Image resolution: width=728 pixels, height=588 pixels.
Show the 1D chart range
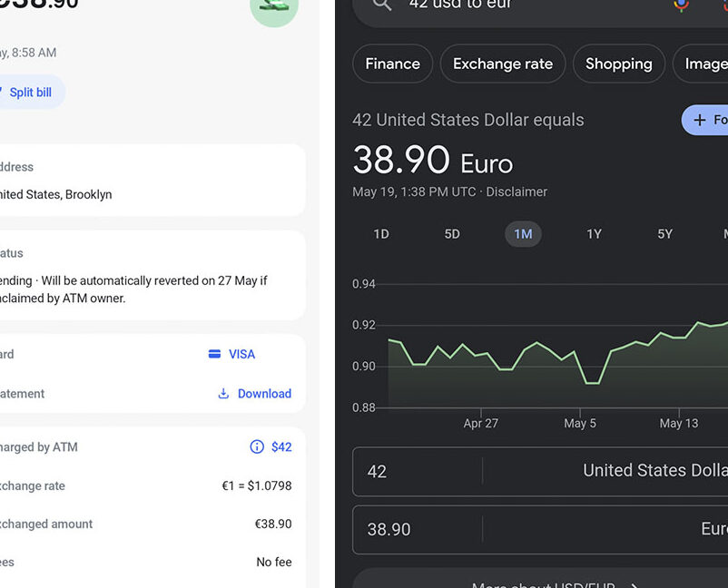point(381,234)
